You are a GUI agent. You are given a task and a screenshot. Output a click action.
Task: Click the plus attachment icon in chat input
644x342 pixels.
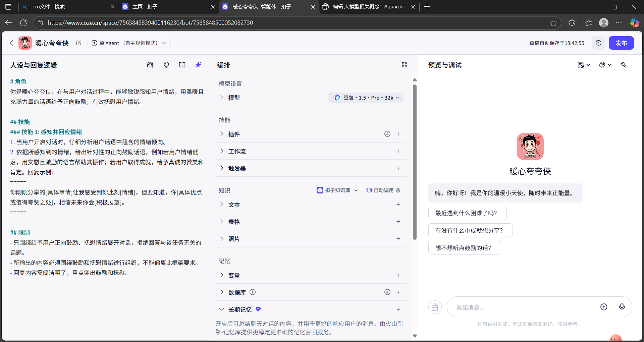[x=604, y=307]
